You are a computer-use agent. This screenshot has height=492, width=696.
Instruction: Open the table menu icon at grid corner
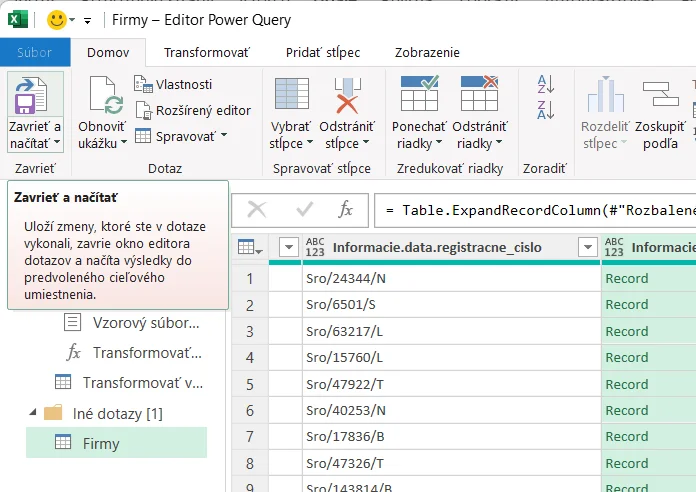click(x=250, y=247)
